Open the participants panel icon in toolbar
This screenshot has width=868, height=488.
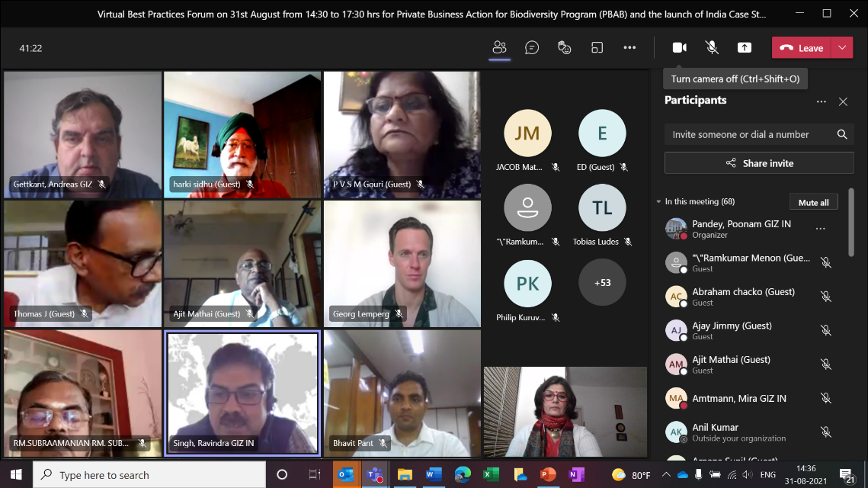tap(499, 48)
